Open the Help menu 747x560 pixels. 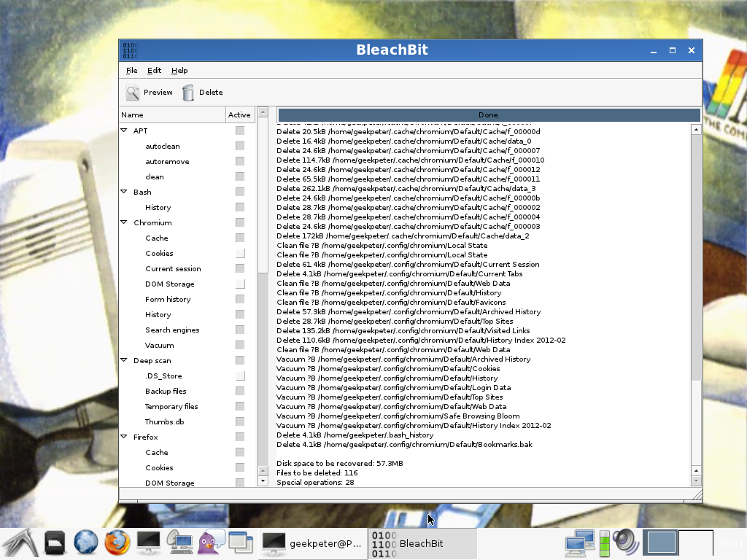coord(179,71)
